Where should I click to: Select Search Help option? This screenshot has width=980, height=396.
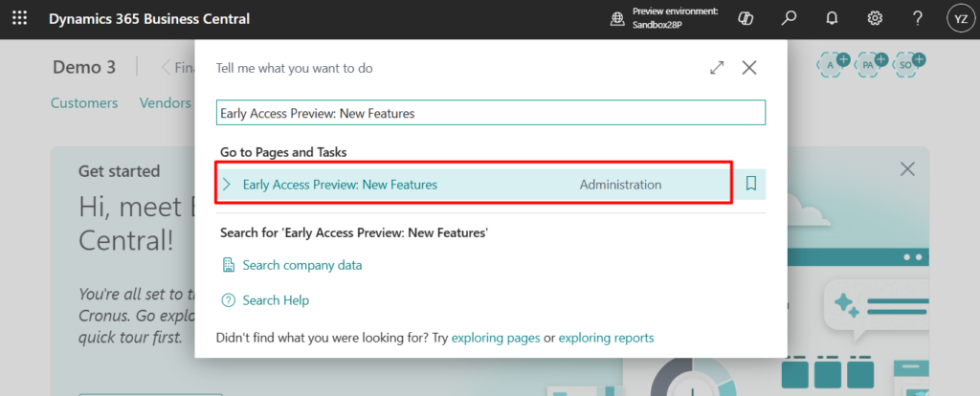(x=276, y=300)
